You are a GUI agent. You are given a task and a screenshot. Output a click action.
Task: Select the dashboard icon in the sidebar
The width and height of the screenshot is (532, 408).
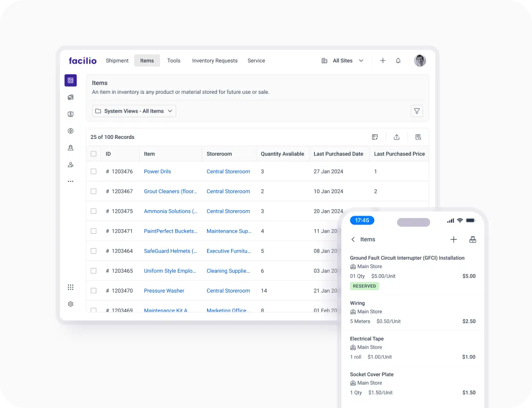point(70,80)
